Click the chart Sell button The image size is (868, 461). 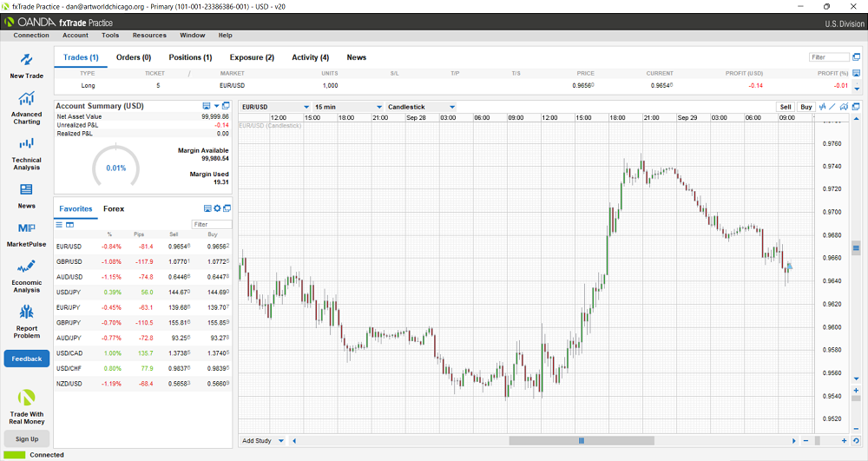tap(786, 107)
